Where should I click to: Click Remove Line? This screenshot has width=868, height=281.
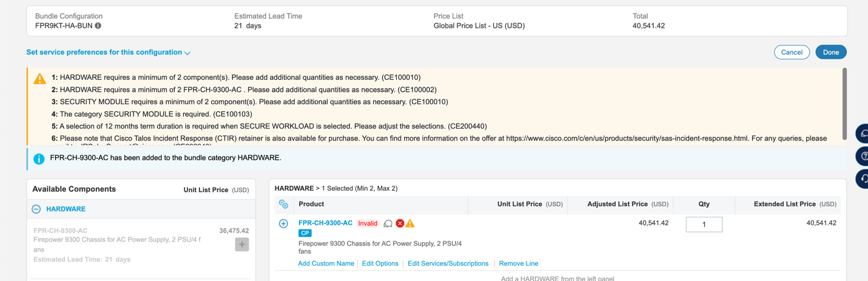519,263
